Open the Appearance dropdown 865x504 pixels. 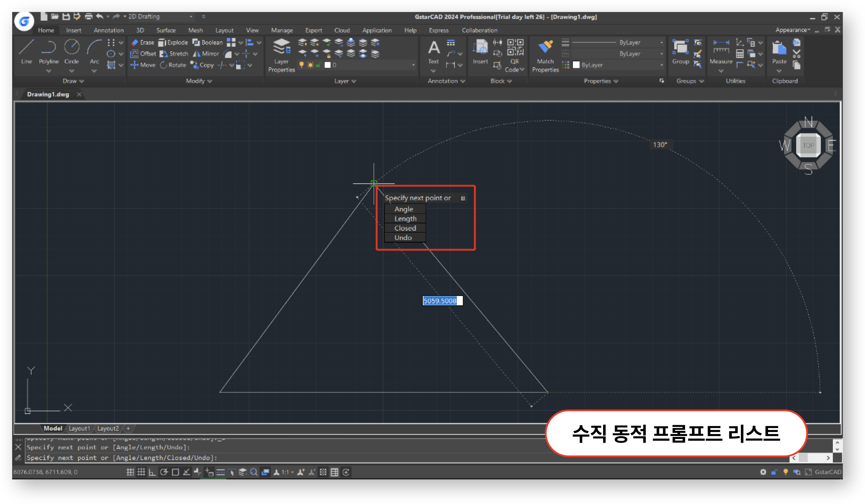pos(793,30)
